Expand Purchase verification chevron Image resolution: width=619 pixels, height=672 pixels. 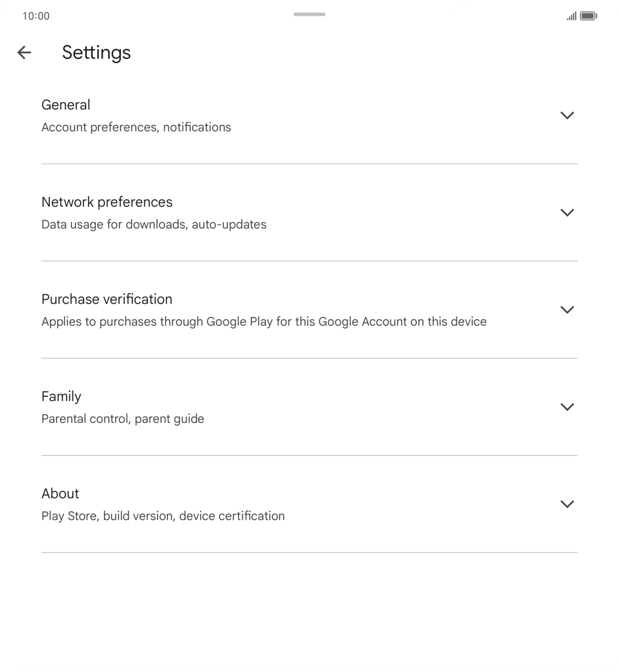click(x=567, y=310)
